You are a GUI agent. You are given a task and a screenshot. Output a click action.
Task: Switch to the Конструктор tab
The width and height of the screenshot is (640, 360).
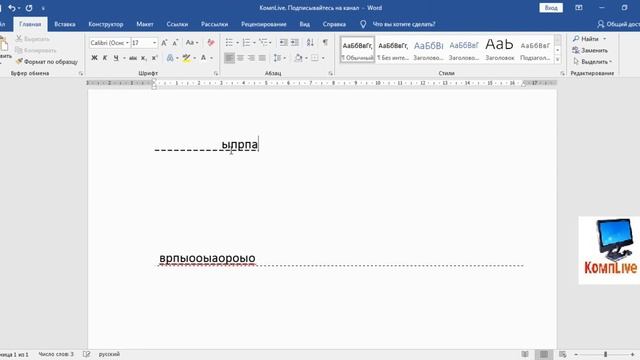tap(106, 24)
